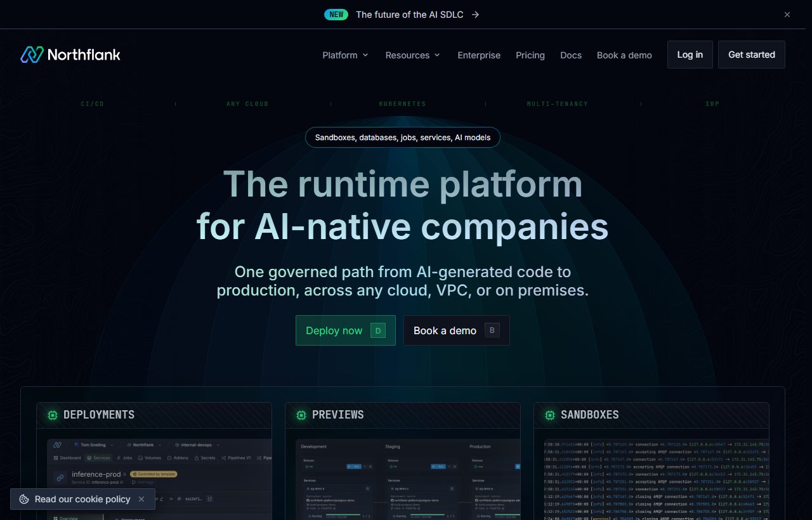Viewport: 812px width, 520px height.
Task: Switch to the Secrets tab in the preview
Action: 205,458
